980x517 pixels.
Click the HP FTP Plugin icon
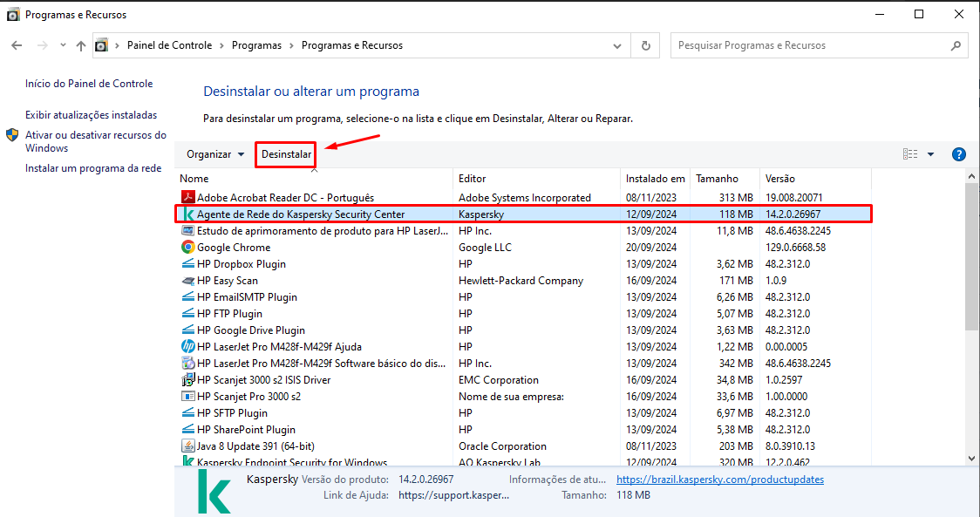[x=187, y=313]
